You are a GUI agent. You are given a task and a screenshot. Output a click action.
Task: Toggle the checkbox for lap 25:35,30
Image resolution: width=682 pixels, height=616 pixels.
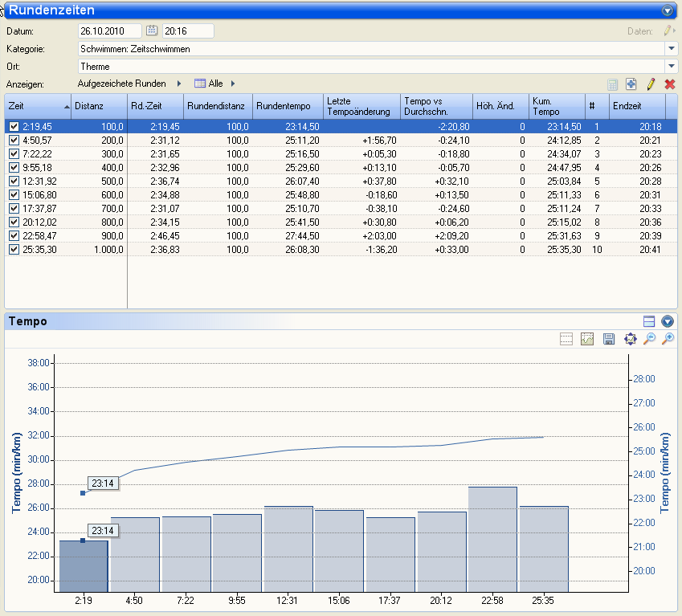pos(14,250)
